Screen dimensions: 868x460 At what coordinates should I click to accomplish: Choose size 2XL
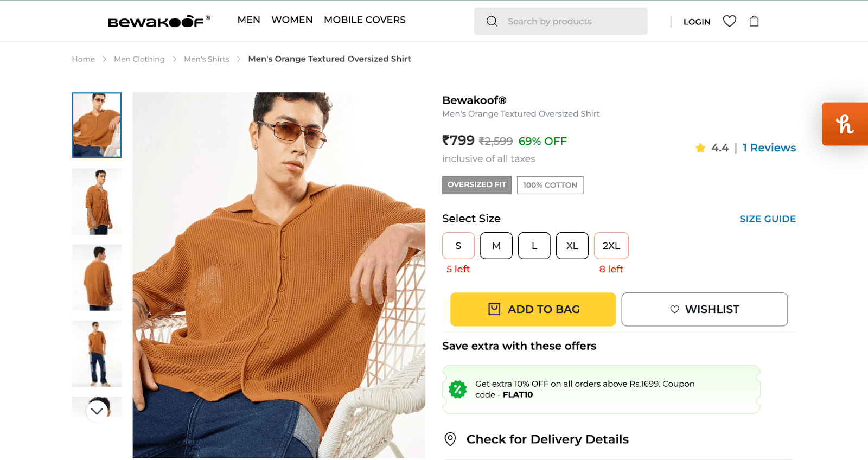pyautogui.click(x=611, y=246)
